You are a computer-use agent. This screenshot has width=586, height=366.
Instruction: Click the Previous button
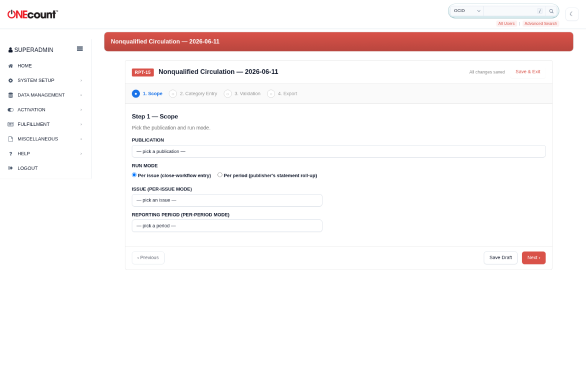[x=148, y=258]
